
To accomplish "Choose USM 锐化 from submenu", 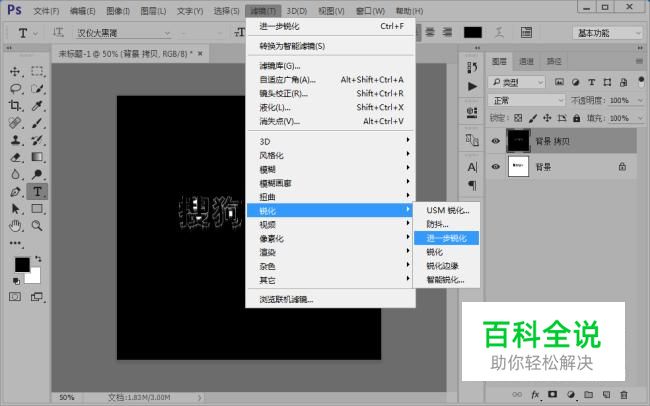I will (446, 210).
